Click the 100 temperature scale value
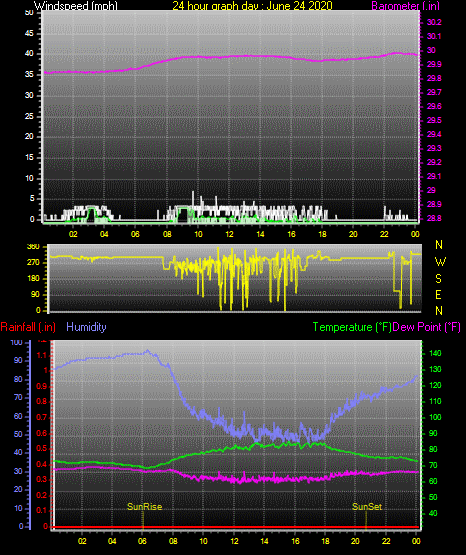This screenshot has width=466, height=555. [x=435, y=417]
